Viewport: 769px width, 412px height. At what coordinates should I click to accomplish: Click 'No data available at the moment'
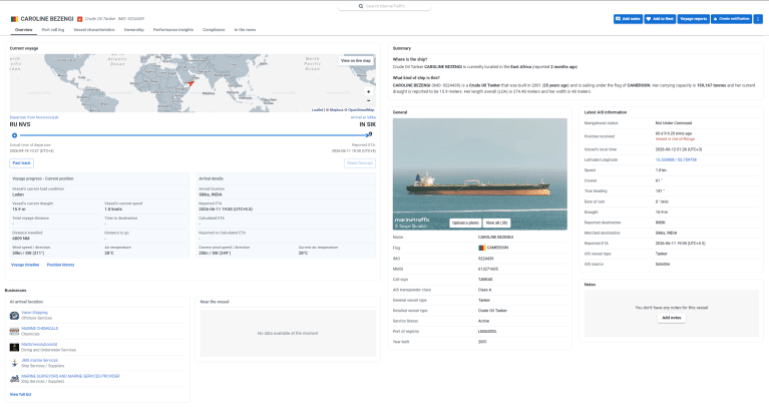(x=288, y=334)
